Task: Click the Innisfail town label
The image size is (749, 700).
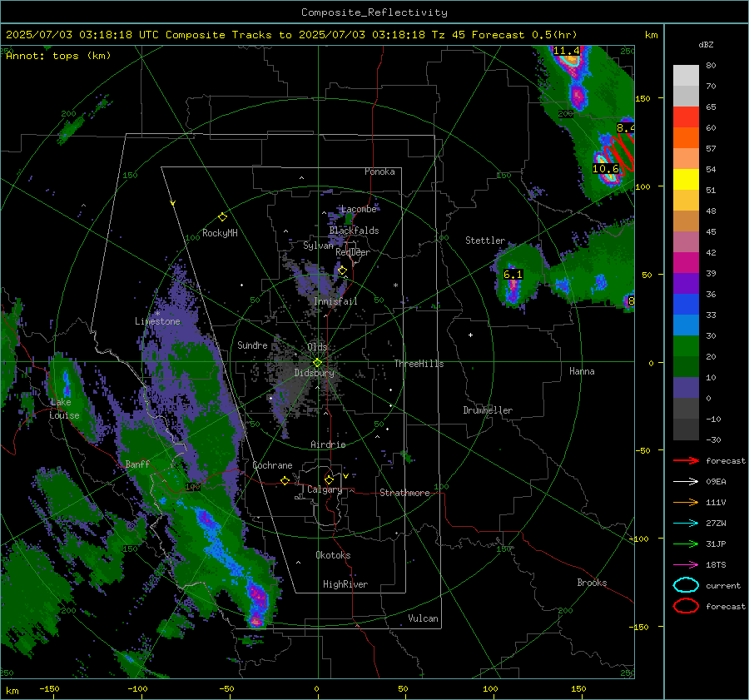Action: [335, 301]
